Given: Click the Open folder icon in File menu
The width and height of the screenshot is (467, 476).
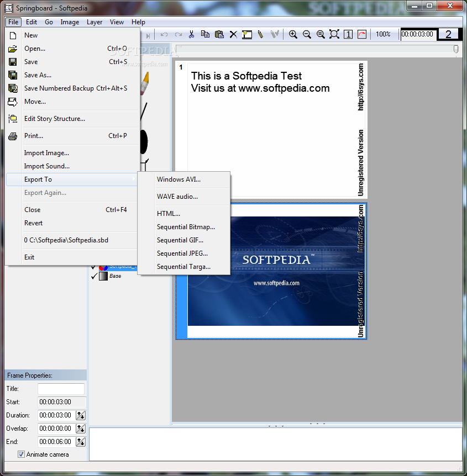Looking at the screenshot, I should (13, 49).
